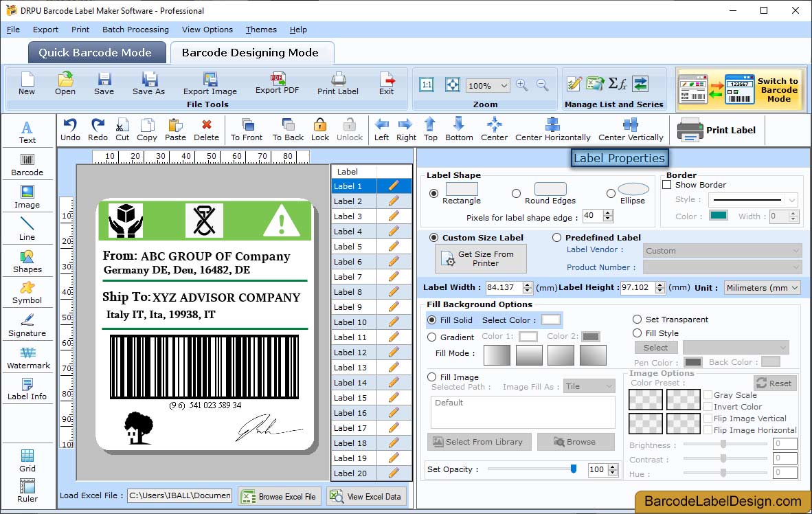Screen dimensions: 812x514
Task: Open the Product Number dropdown
Action: tap(723, 267)
